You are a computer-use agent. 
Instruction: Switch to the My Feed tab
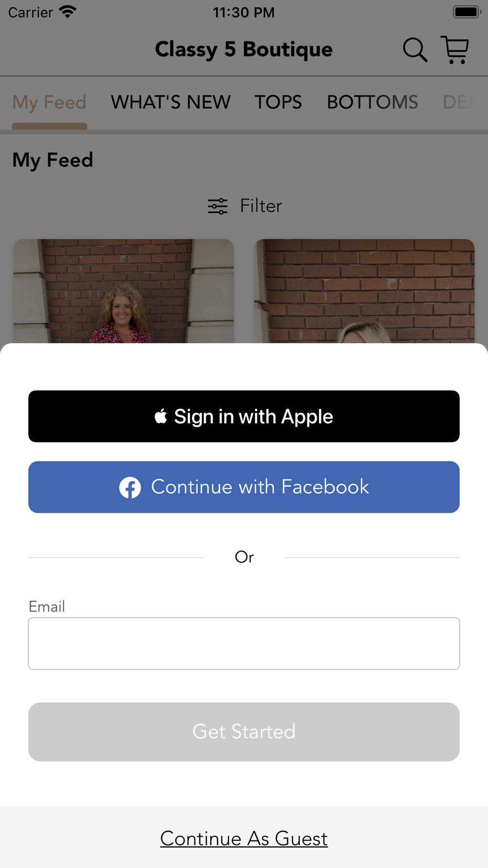click(49, 102)
